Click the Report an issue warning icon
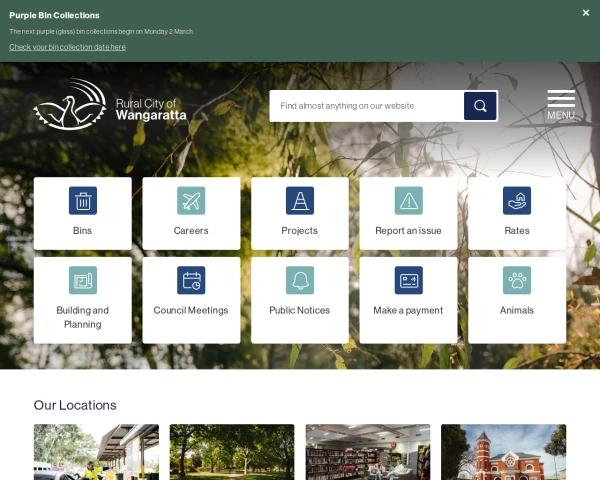This screenshot has width=600, height=480. (408, 201)
